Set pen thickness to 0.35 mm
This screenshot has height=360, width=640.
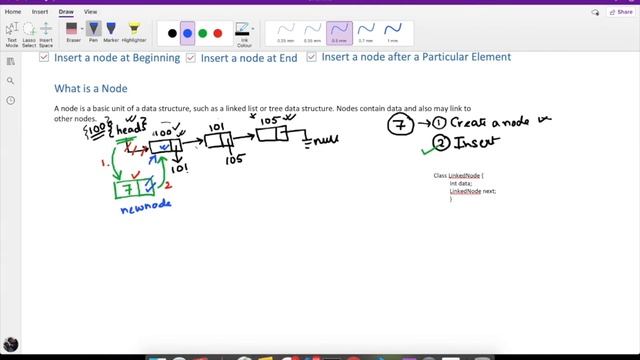(313, 33)
